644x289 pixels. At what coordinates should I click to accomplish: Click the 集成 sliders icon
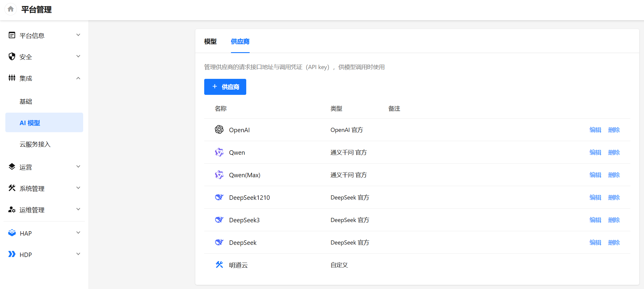tap(12, 78)
